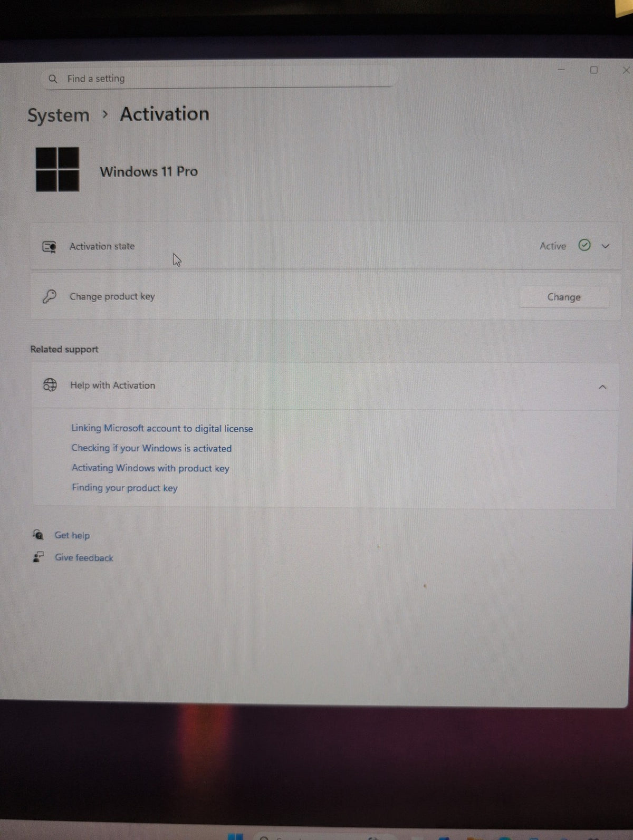Open Linking Microsoft account to digital license
The height and width of the screenshot is (840, 633).
click(x=162, y=429)
